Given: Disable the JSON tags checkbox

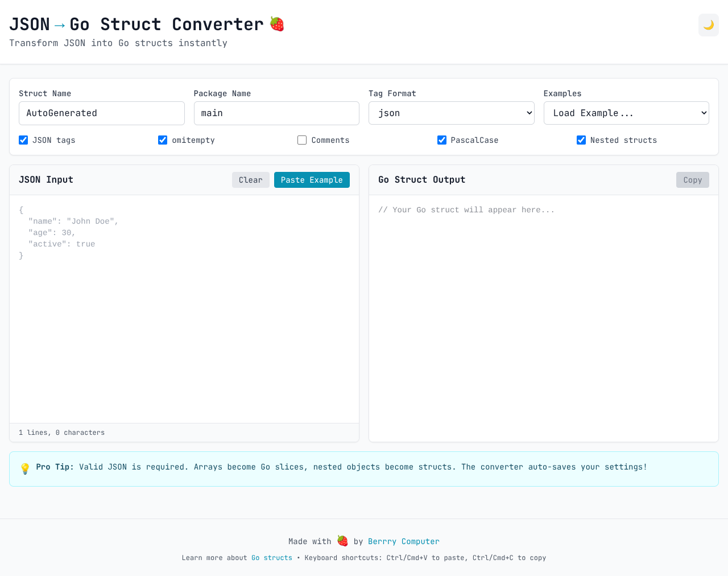Looking at the screenshot, I should coord(23,140).
